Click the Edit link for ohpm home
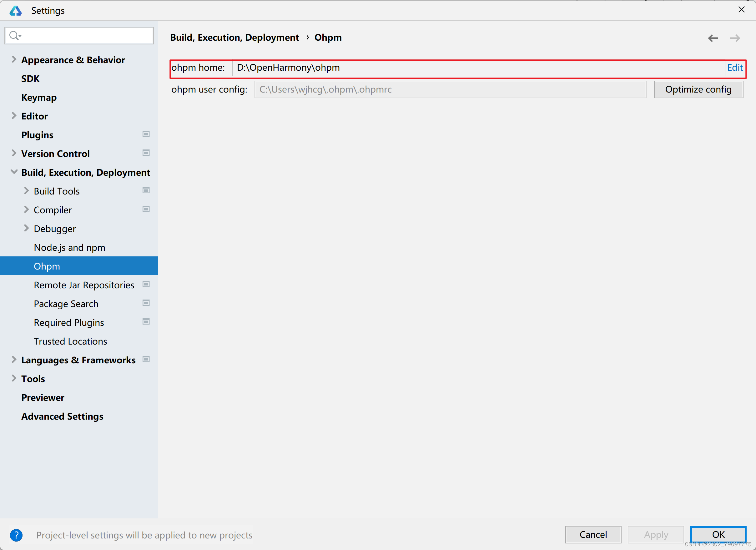This screenshot has width=756, height=550. (735, 68)
